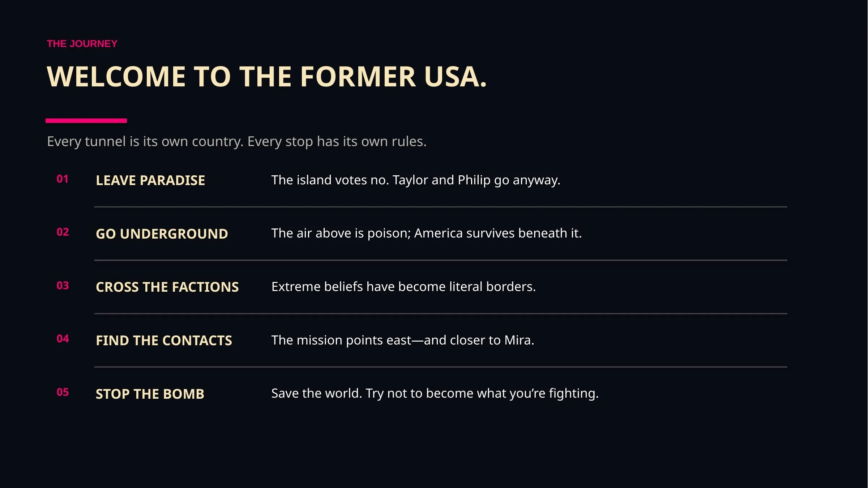The width and height of the screenshot is (868, 488).
Task: Click step number 03
Action: [63, 286]
